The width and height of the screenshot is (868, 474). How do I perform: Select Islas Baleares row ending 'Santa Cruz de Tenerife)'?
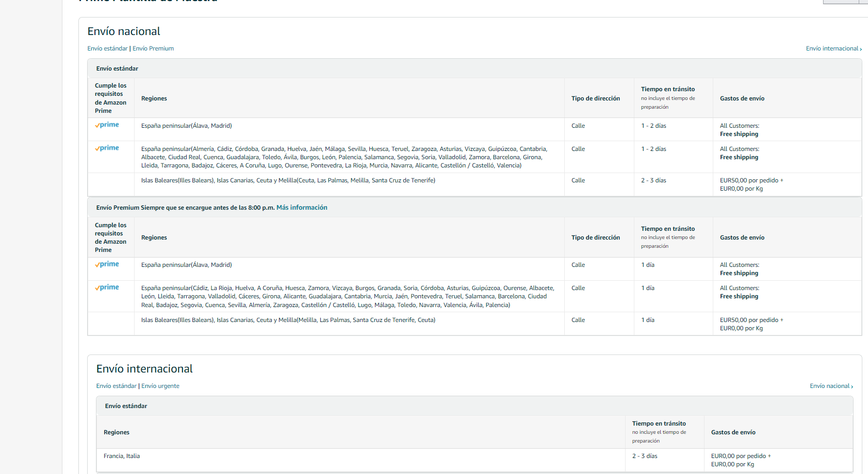pos(288,180)
